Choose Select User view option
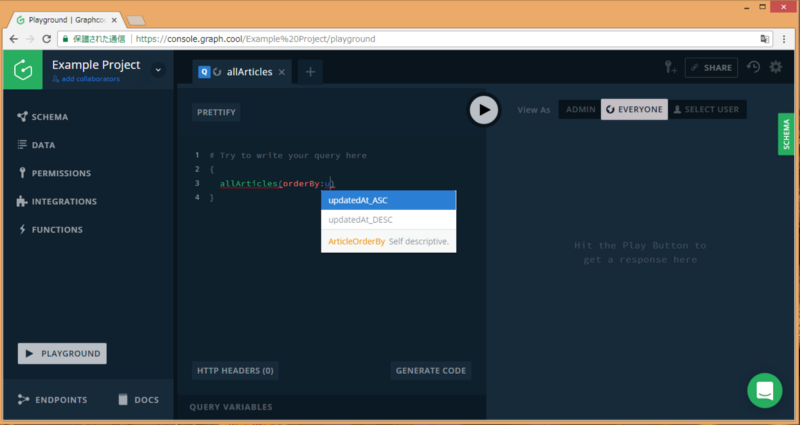This screenshot has width=800, height=425. (707, 110)
